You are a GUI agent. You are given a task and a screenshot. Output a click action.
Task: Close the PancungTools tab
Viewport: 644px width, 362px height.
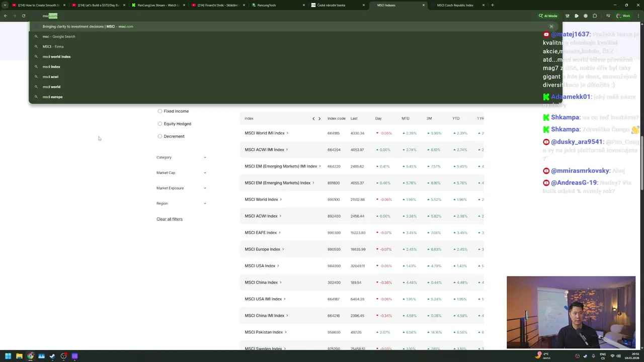[x=304, y=5]
